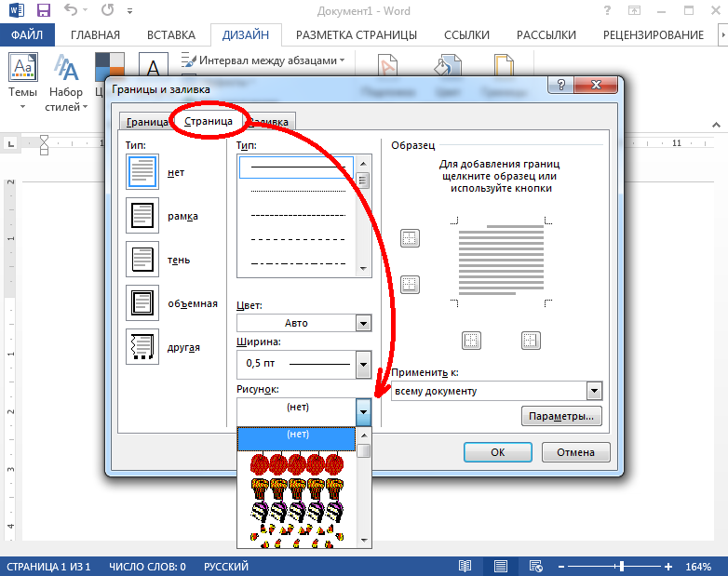728x576 pixels.
Task: Click dialog help question mark button
Action: tap(560, 85)
